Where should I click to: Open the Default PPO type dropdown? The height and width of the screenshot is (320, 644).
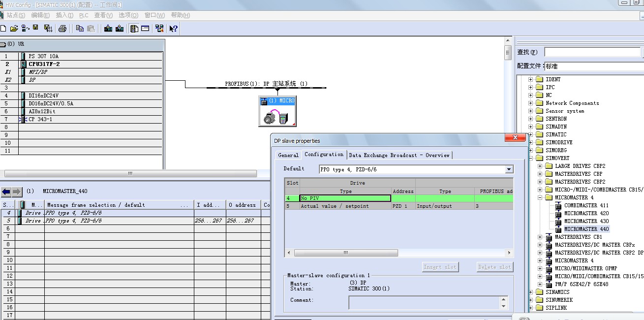coord(509,169)
